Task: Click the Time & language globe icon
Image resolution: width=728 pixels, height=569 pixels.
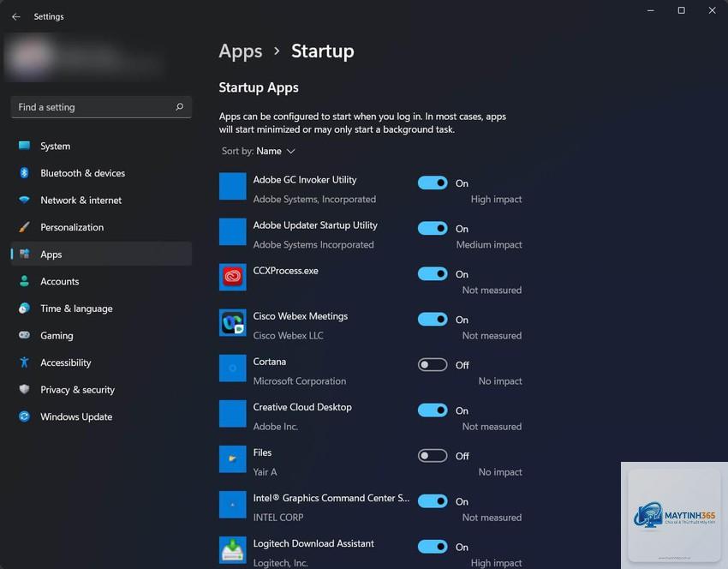Action: point(24,308)
